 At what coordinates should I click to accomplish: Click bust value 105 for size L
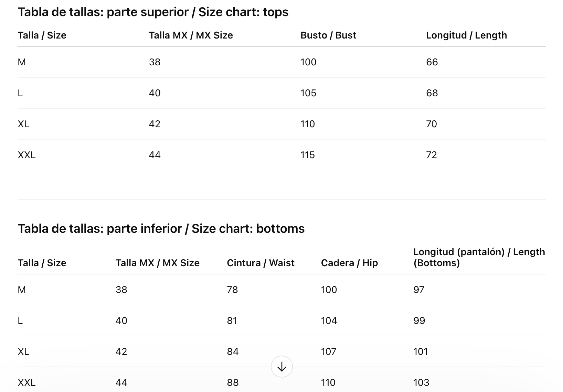pyautogui.click(x=308, y=93)
